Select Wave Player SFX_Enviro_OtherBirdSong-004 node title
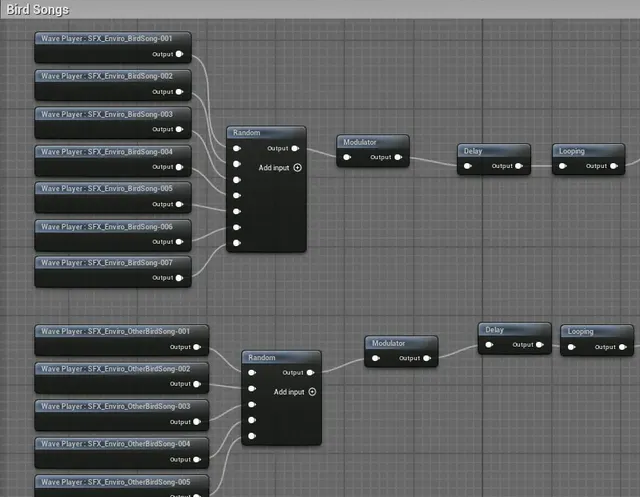The height and width of the screenshot is (497, 640). [x=121, y=444]
